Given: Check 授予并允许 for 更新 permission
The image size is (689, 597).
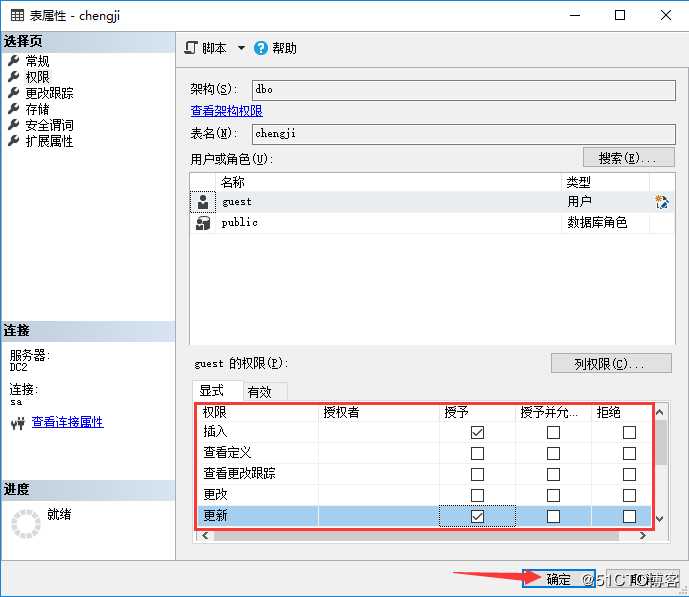Looking at the screenshot, I should click(553, 516).
